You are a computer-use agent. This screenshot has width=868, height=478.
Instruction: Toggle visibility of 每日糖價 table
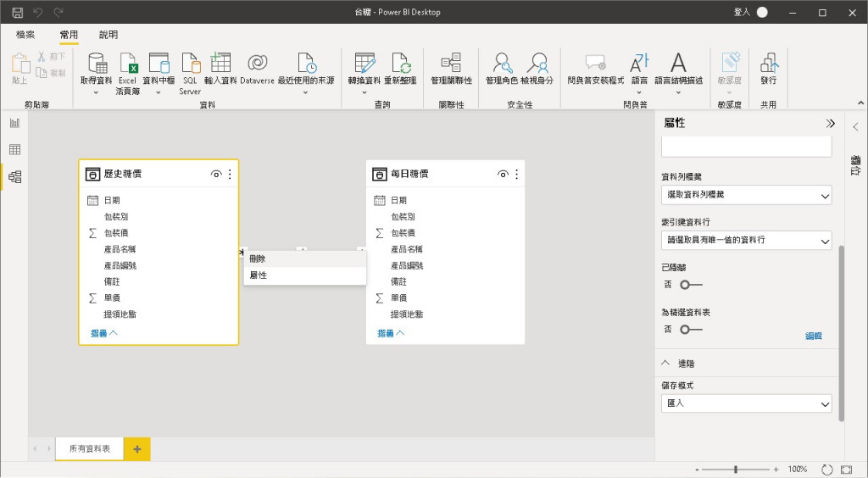click(503, 175)
